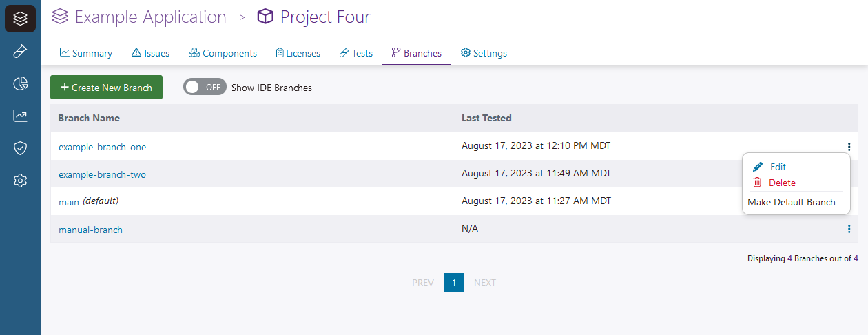Click the layers stack icon in sidebar
Screen dimensions: 868x335
point(20,19)
